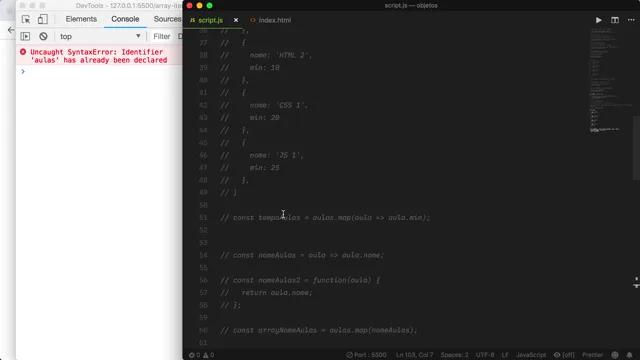
Task: Click line 38 nome: 'HTML 2' text
Action: pos(281,55)
